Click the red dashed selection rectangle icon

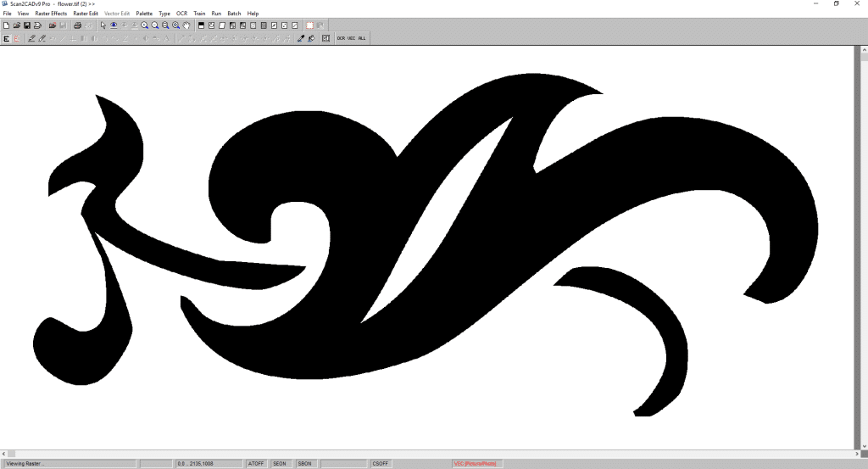[310, 25]
